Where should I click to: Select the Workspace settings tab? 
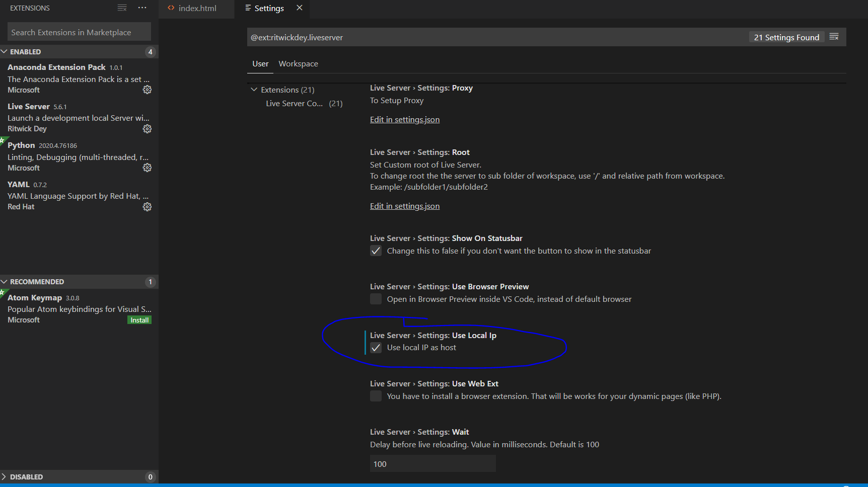tap(298, 64)
